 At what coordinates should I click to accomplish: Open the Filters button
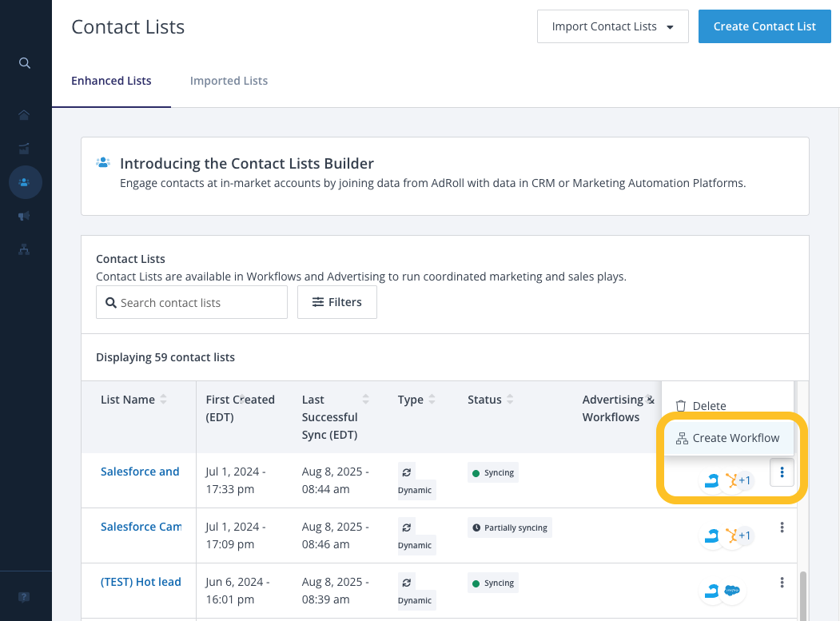click(x=336, y=302)
